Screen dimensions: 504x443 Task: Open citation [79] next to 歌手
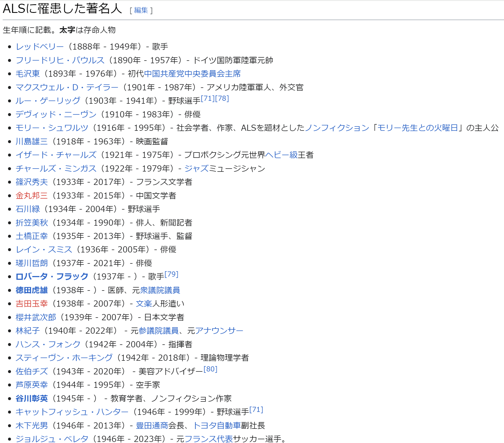171,274
